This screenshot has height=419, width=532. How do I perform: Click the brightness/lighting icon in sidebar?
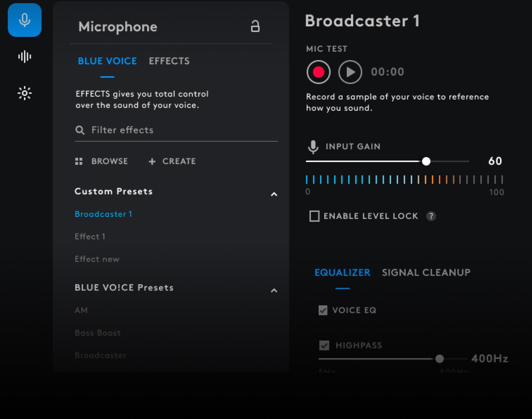point(25,93)
